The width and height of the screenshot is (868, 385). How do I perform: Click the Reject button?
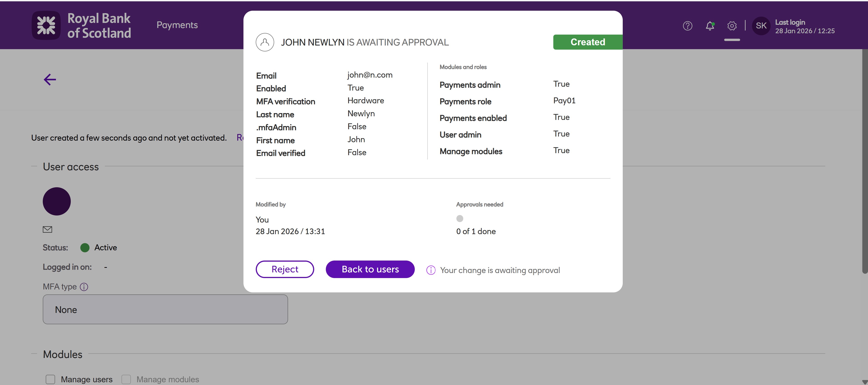[285, 269]
